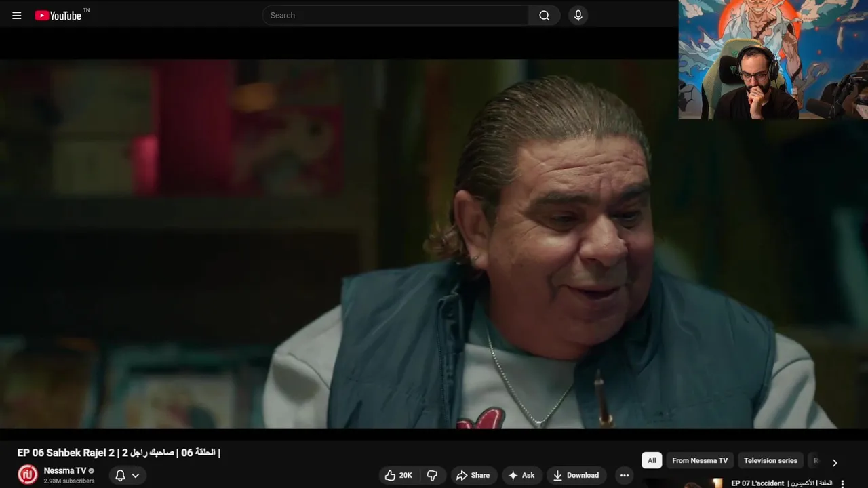Select the All filter chip
Image resolution: width=868 pixels, height=488 pixels.
click(652, 460)
